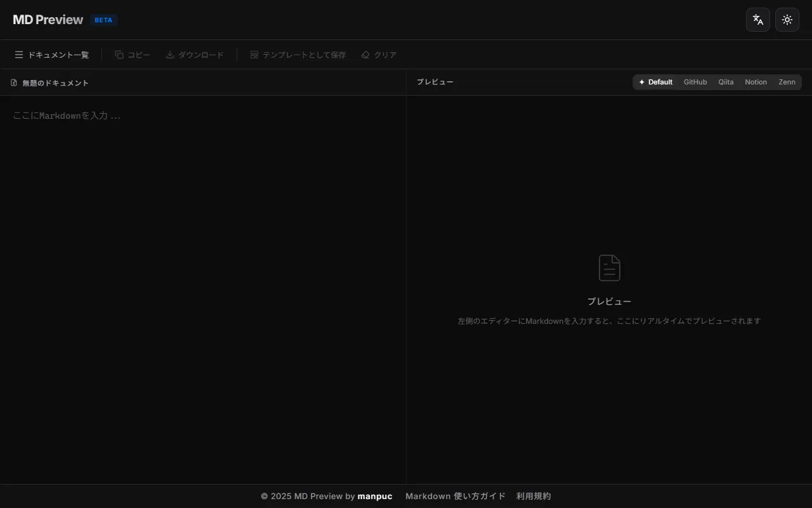Open the Markdown 使い方ガイド link

tap(455, 496)
